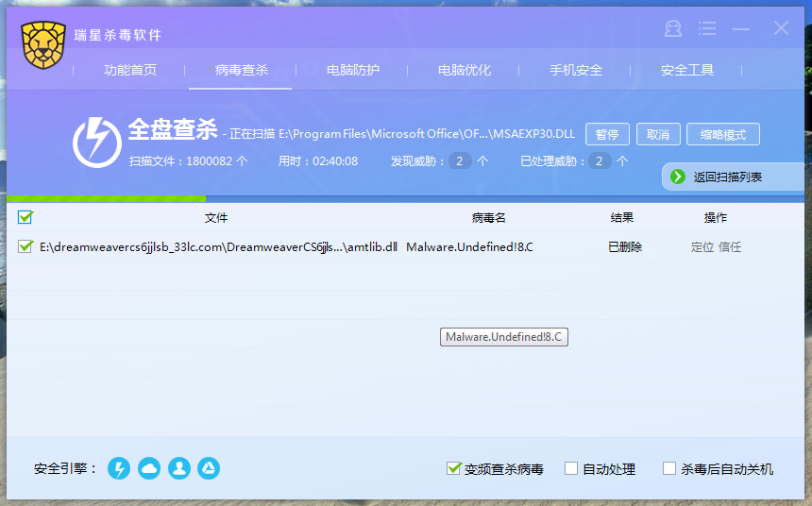Viewport: 812px width, 506px height.
Task: Click the full-scan lightning power icon
Action: 97,143
